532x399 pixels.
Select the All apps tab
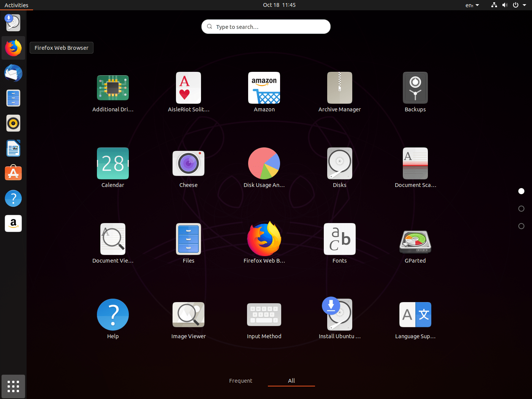pos(291,381)
